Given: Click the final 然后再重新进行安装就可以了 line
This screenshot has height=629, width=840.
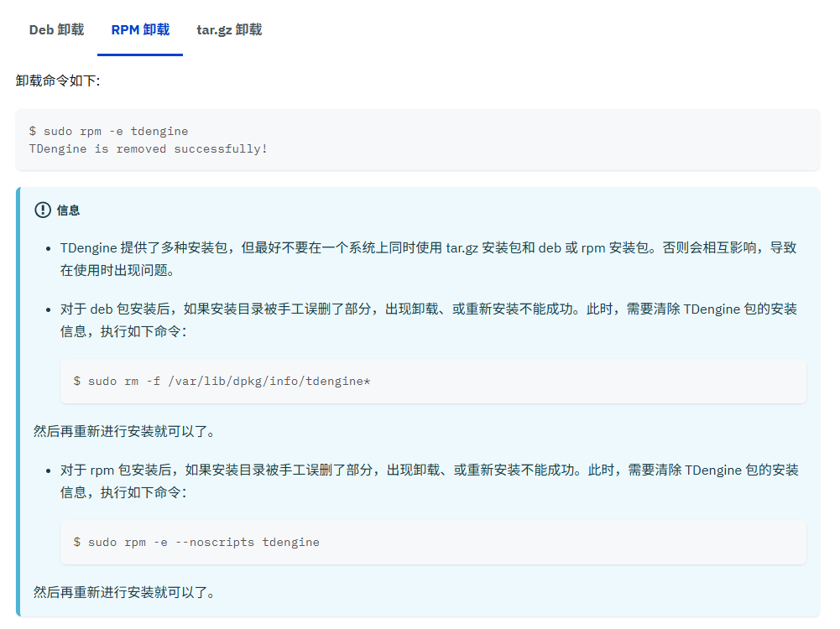Looking at the screenshot, I should coord(124,593).
